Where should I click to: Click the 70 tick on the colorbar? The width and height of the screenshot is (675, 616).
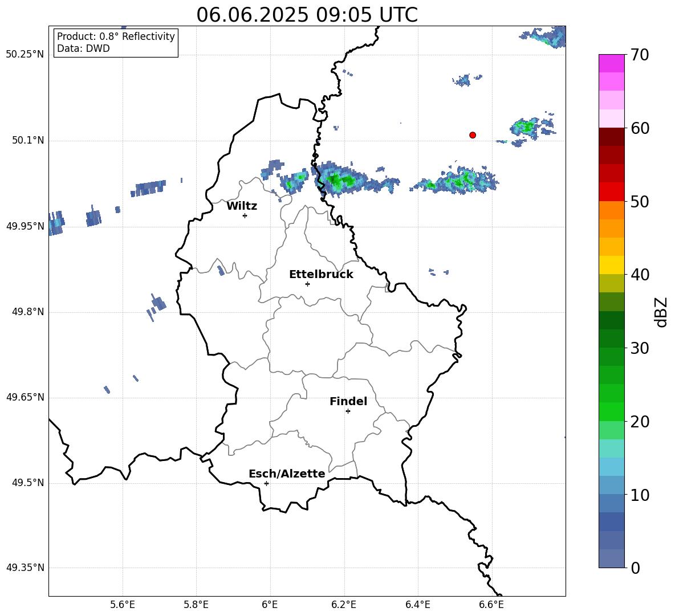tap(640, 55)
